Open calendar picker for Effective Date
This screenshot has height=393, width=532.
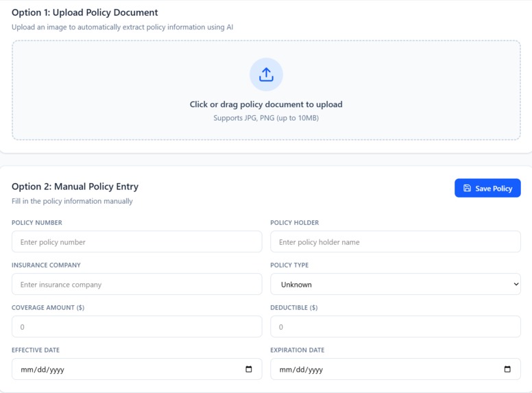(x=249, y=369)
